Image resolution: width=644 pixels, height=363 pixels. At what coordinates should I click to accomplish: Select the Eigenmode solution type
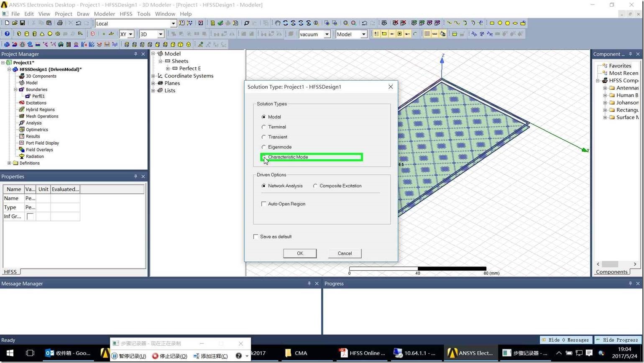276,147
